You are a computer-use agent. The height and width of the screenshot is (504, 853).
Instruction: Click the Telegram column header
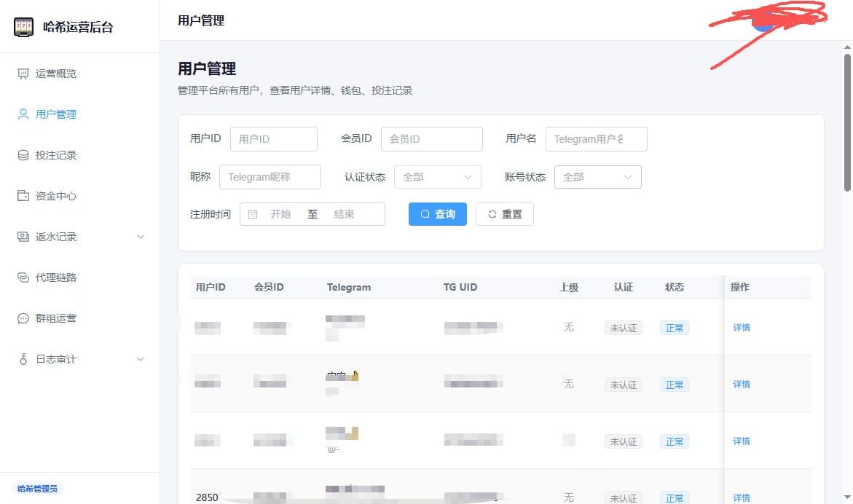[349, 287]
